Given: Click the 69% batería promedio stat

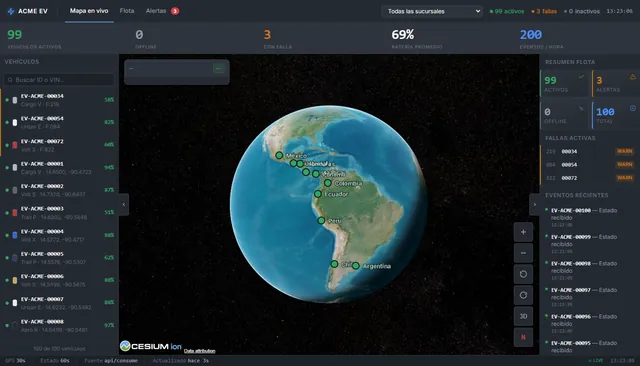Looking at the screenshot, I should tap(416, 39).
